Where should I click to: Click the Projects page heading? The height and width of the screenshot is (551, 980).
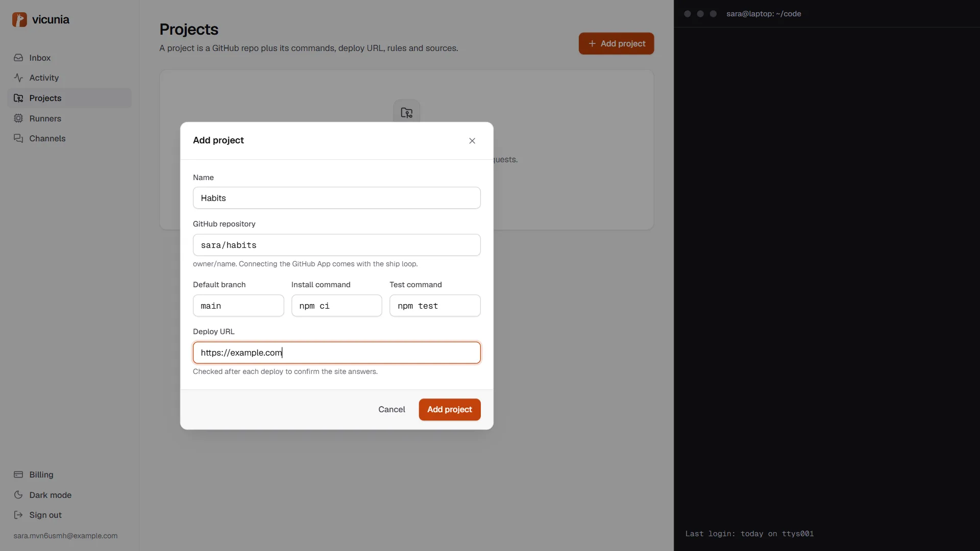[x=189, y=30]
